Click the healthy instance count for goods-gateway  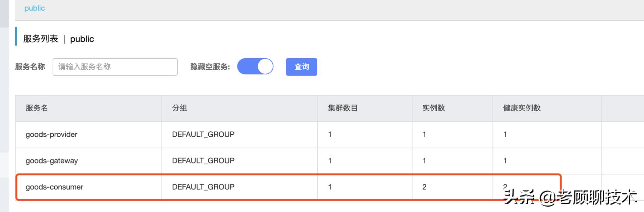click(505, 161)
